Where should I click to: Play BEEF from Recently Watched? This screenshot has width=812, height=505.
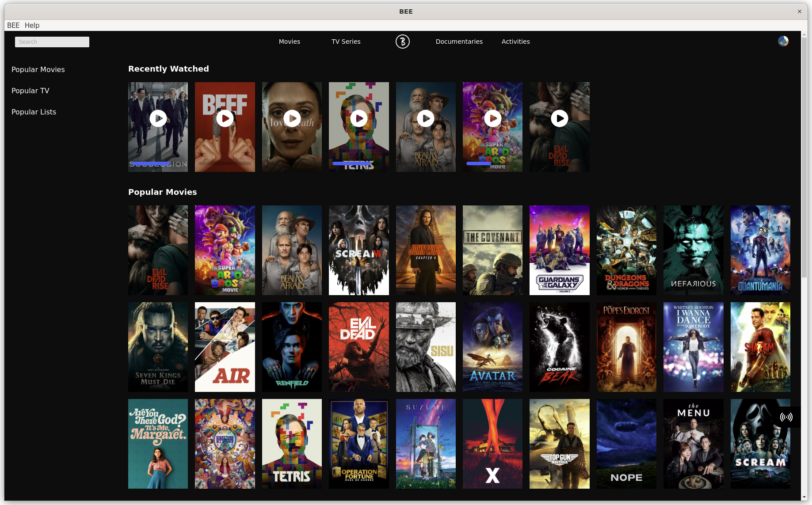pyautogui.click(x=225, y=118)
